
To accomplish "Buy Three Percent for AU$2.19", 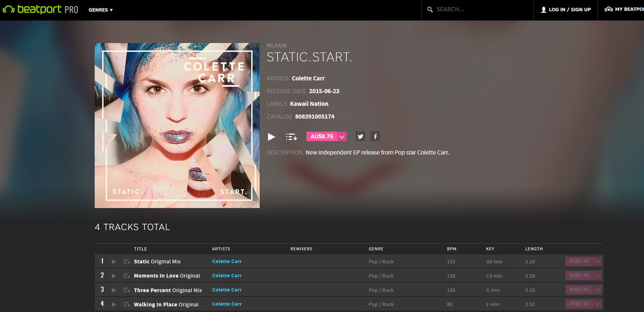I will pyautogui.click(x=579, y=289).
